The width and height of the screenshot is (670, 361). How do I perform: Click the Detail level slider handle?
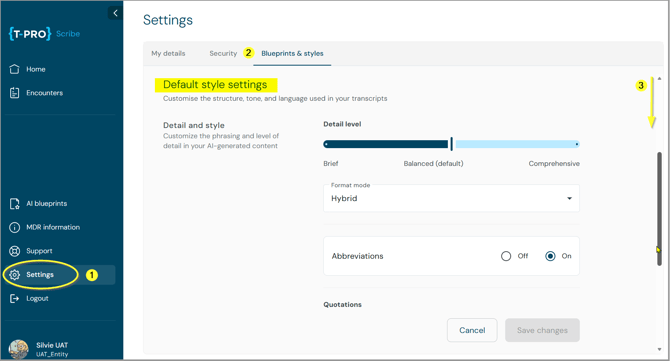tap(452, 144)
